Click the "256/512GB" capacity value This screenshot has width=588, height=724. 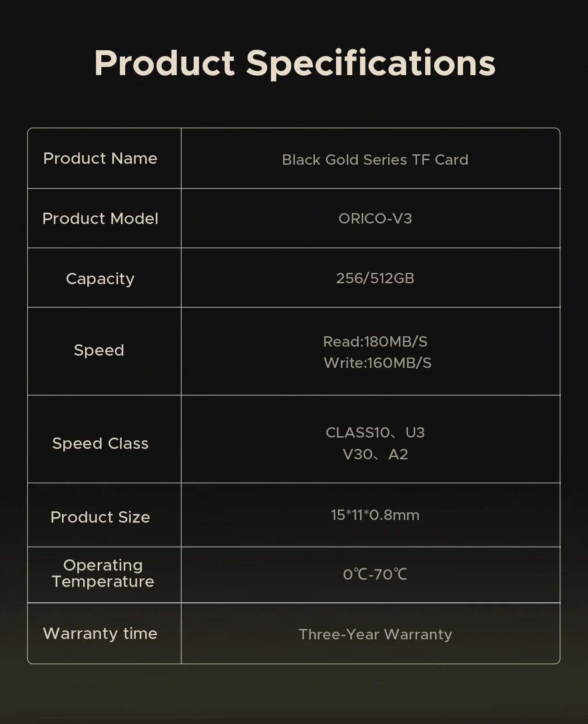click(375, 278)
